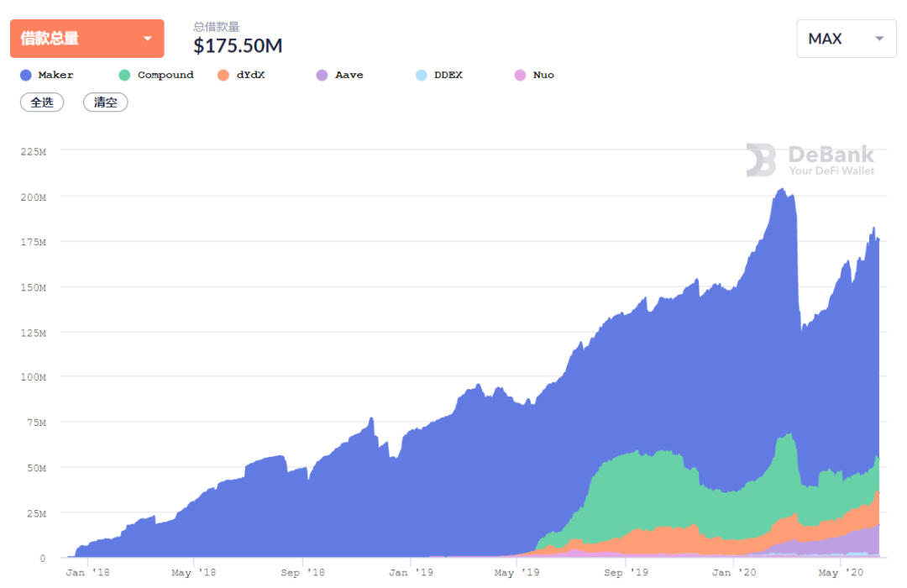The height and width of the screenshot is (588, 907).
Task: Toggle dYdX legend orange dot
Action: coord(223,76)
